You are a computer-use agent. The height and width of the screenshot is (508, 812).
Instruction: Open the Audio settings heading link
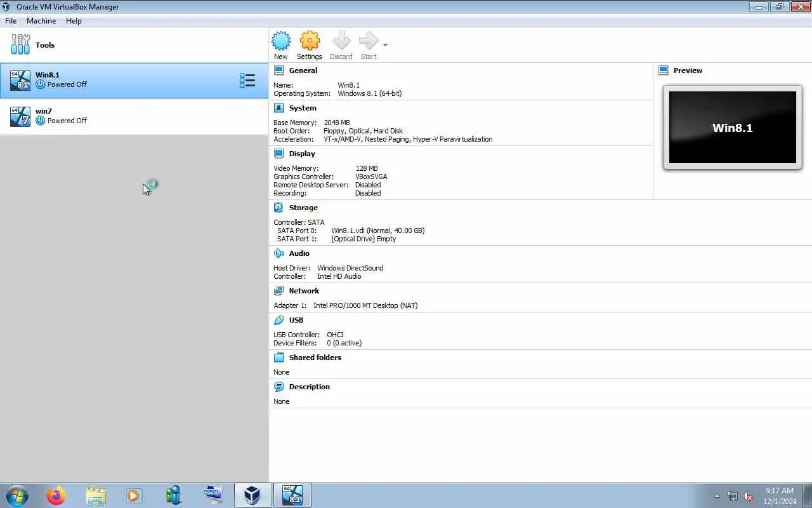[x=299, y=253]
